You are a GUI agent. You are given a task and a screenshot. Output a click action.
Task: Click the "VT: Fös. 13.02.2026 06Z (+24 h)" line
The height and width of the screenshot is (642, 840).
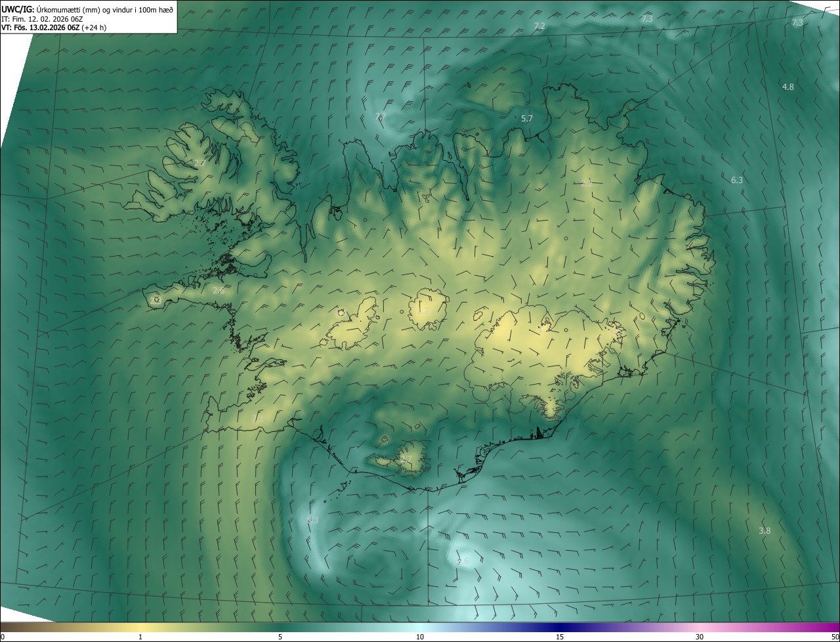point(54,28)
